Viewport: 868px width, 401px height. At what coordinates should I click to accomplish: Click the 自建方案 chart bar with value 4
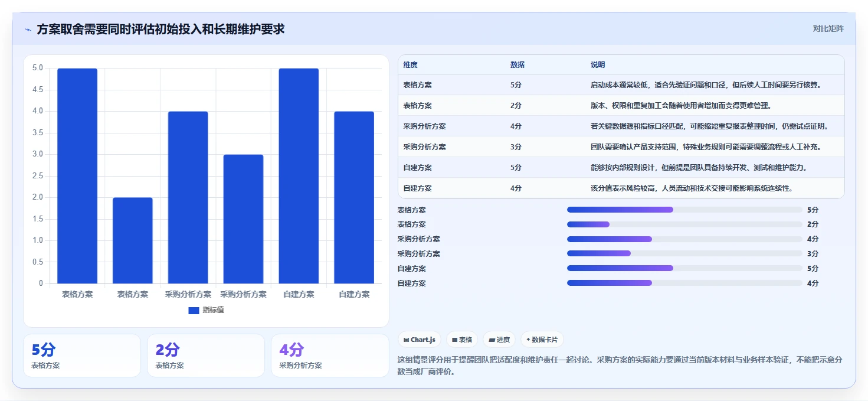coord(354,197)
